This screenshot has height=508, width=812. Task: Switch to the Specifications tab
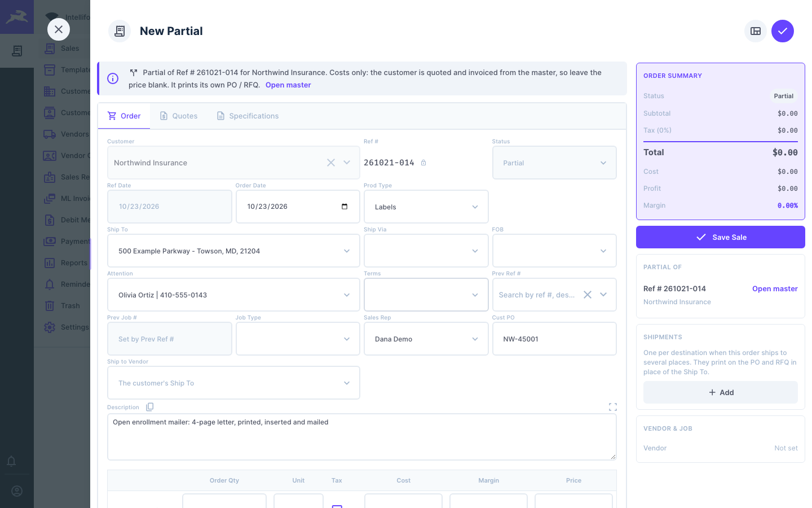pos(248,116)
